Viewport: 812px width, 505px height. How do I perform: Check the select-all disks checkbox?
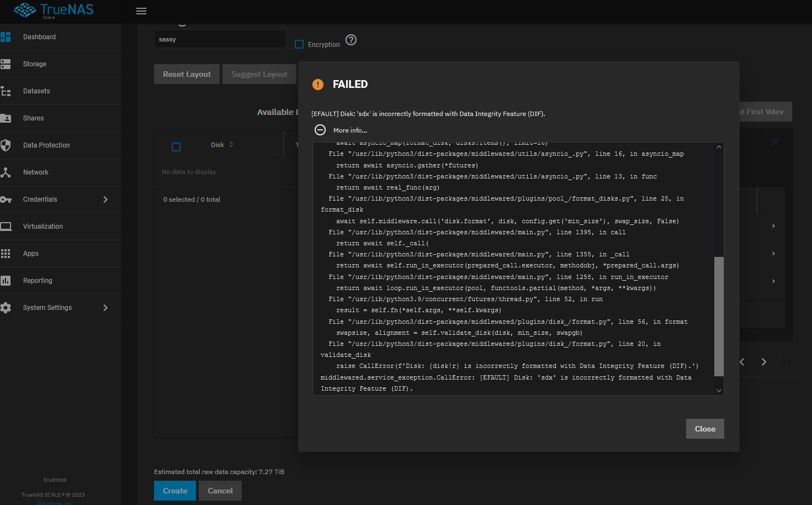point(176,147)
